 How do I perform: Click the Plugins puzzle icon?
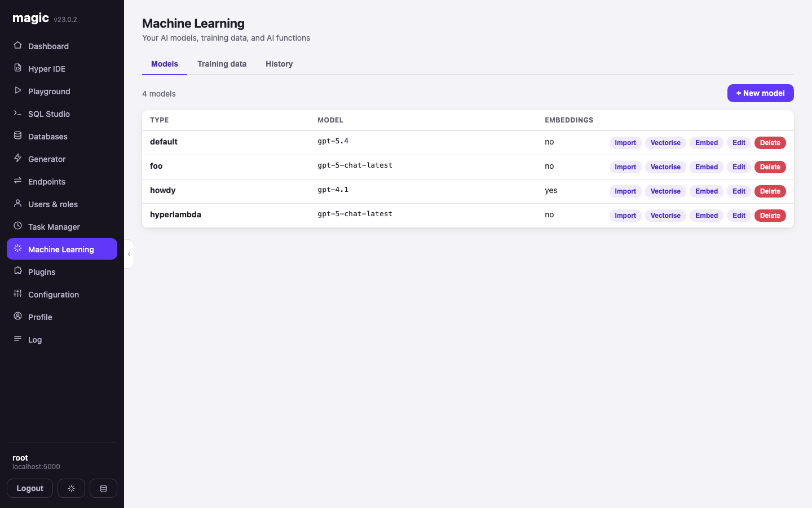pos(17,271)
